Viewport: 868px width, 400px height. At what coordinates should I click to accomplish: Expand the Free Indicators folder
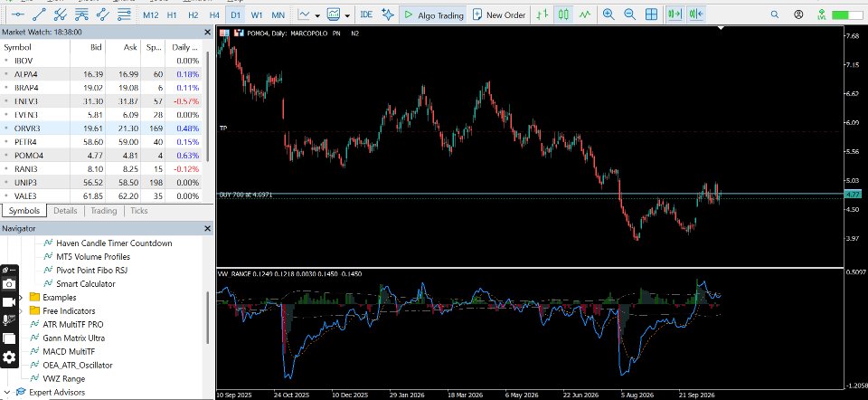[x=21, y=310]
